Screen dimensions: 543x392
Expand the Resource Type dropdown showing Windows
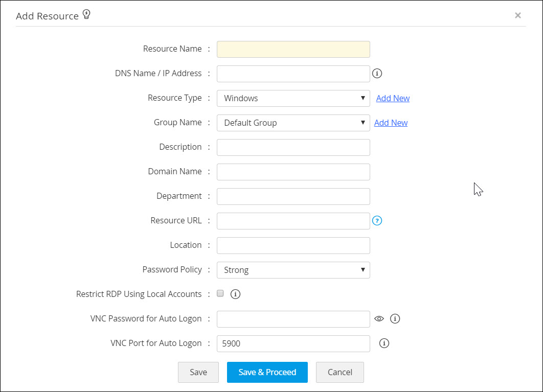coord(293,98)
